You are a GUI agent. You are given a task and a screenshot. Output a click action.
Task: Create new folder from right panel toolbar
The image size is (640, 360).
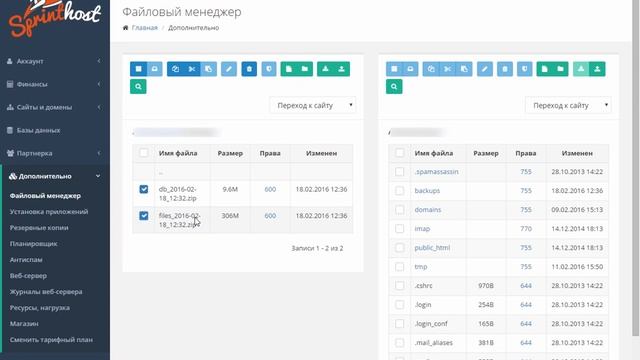click(560, 69)
